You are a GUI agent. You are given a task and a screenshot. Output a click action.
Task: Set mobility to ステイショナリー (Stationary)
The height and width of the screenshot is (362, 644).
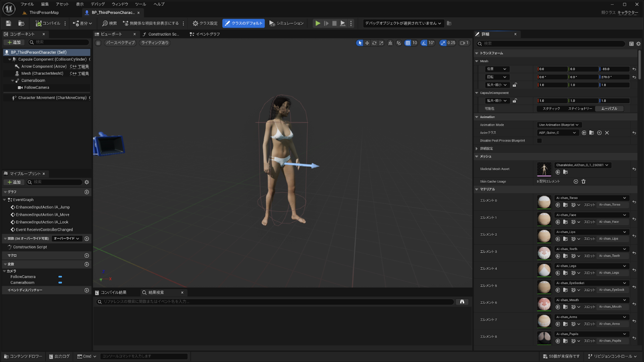(x=580, y=109)
